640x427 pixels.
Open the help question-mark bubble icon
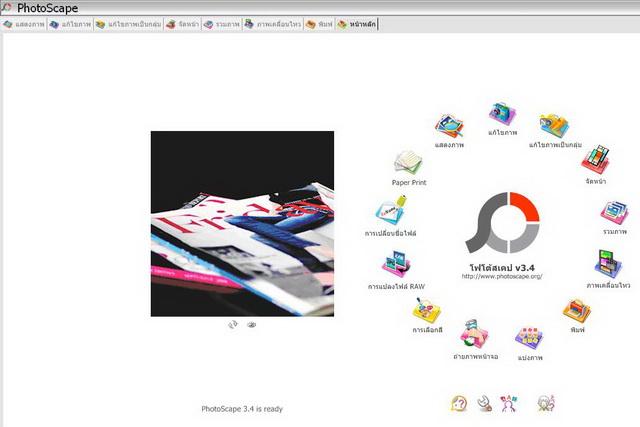(459, 404)
